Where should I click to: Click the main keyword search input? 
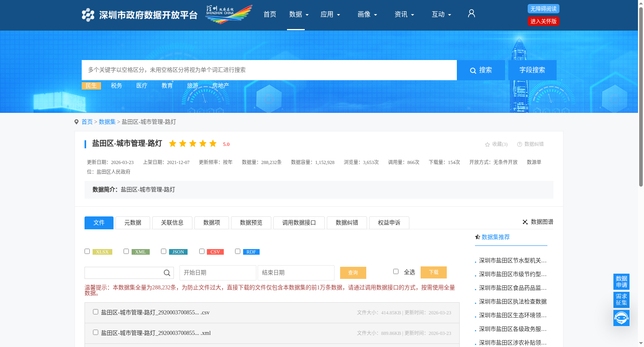tap(269, 70)
